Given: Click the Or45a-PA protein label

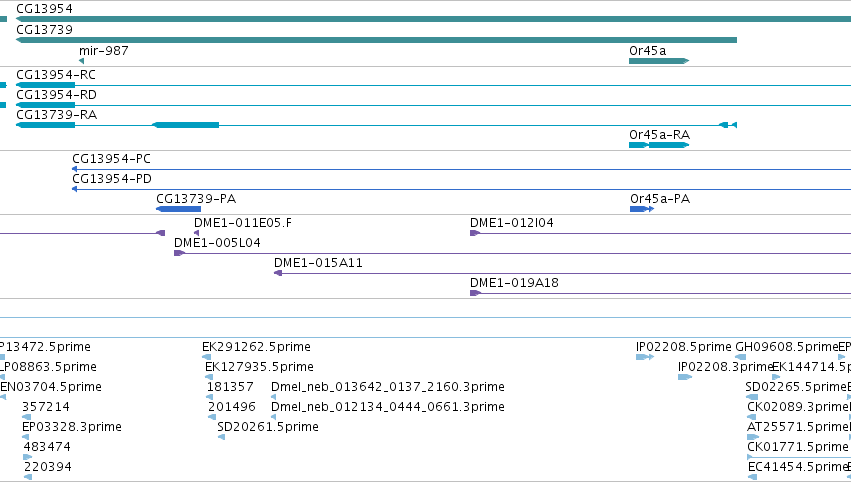Looking at the screenshot, I should (x=660, y=199).
